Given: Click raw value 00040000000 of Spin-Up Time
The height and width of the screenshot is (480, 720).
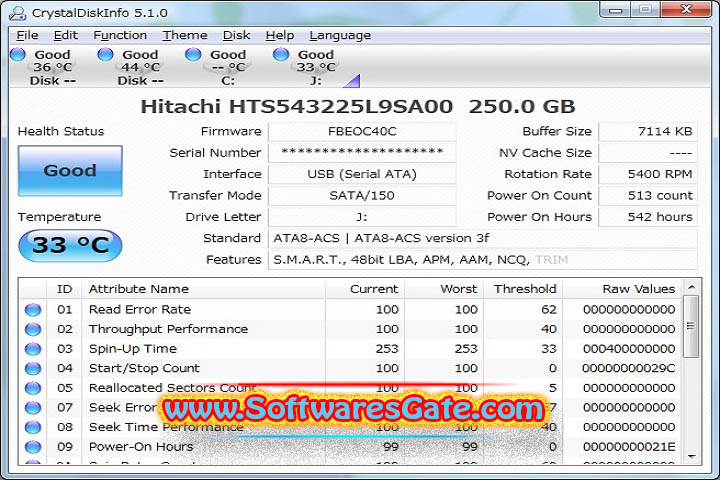Looking at the screenshot, I should pyautogui.click(x=629, y=349).
